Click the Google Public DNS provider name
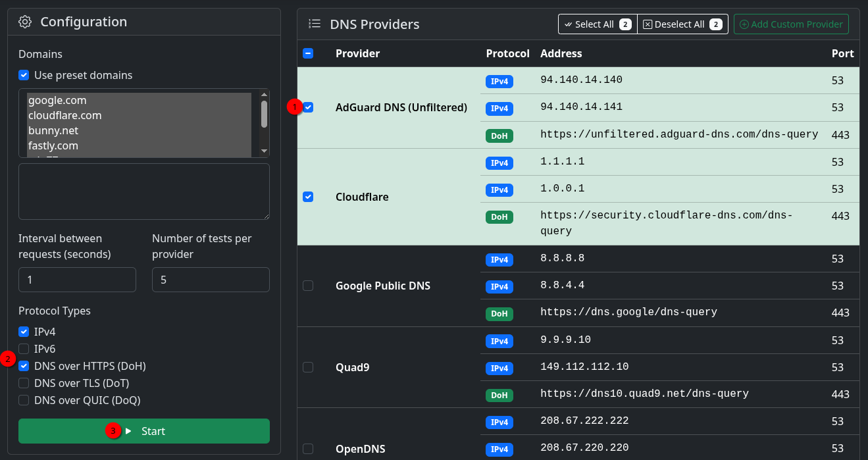 pyautogui.click(x=383, y=286)
